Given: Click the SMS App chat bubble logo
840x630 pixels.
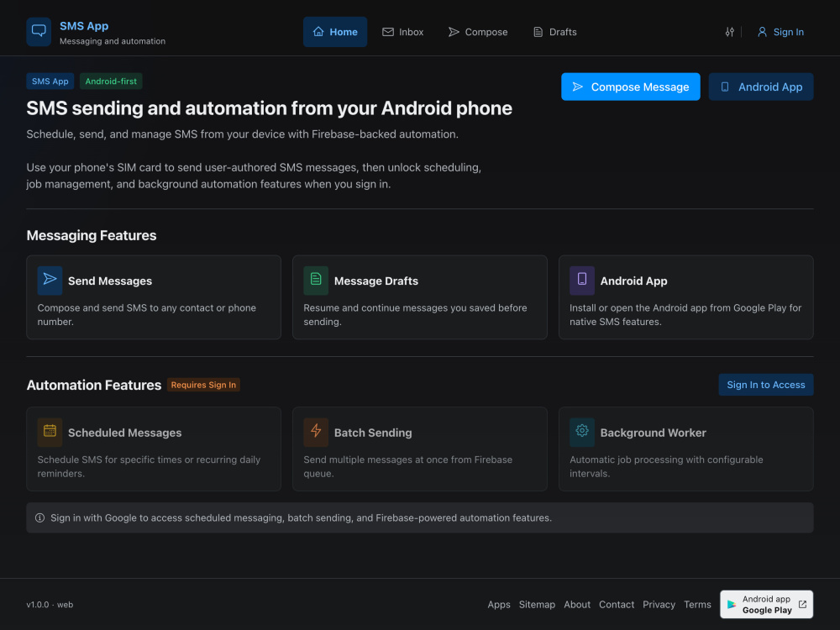Looking at the screenshot, I should [x=39, y=32].
